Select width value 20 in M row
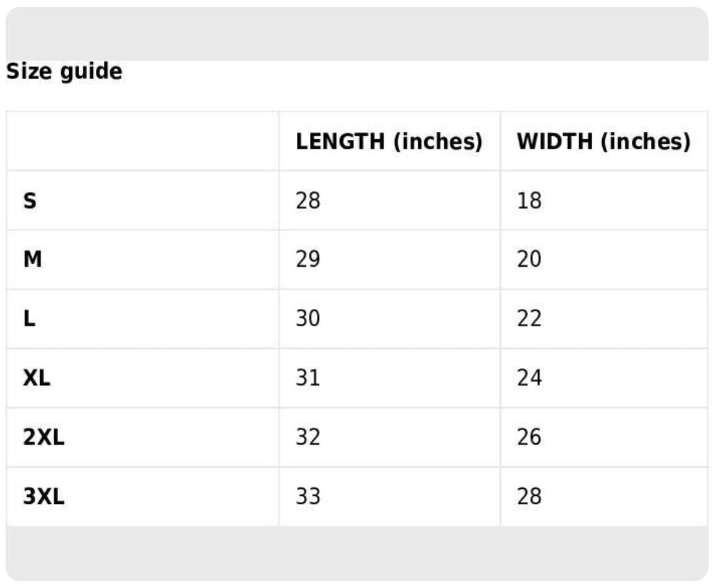716x588 pixels. [529, 260]
